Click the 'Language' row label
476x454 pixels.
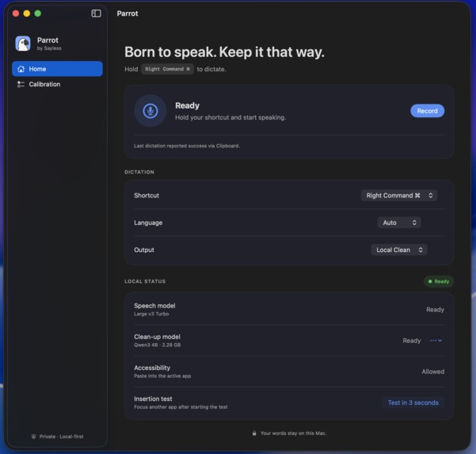pos(148,223)
